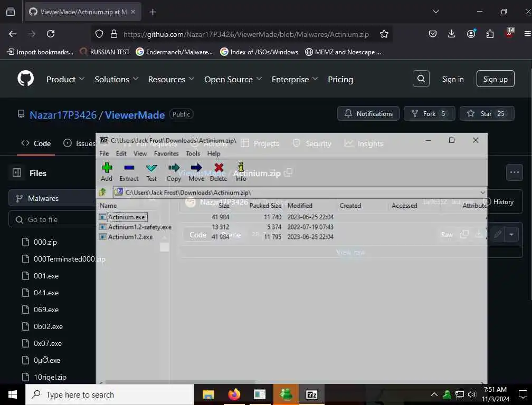Expand the Product menu on GitHub
Image resolution: width=532 pixels, height=405 pixels.
(x=65, y=79)
